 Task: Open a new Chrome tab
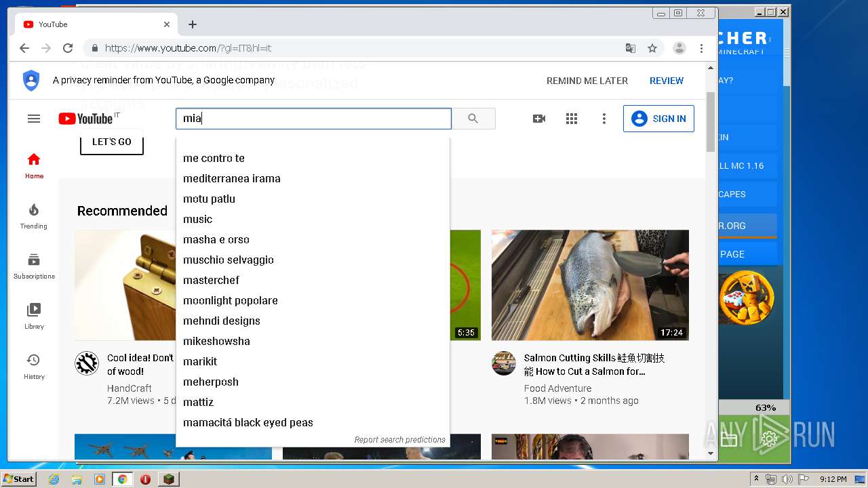point(193,24)
